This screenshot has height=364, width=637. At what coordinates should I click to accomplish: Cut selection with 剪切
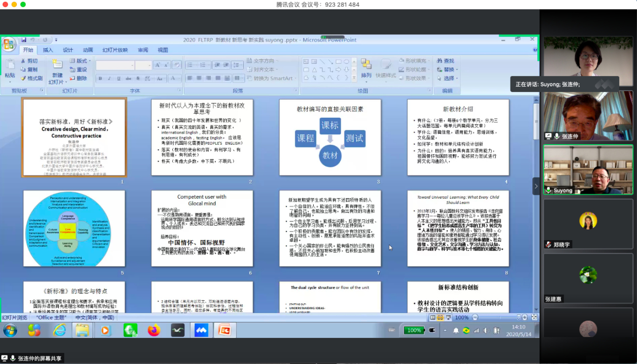point(29,61)
